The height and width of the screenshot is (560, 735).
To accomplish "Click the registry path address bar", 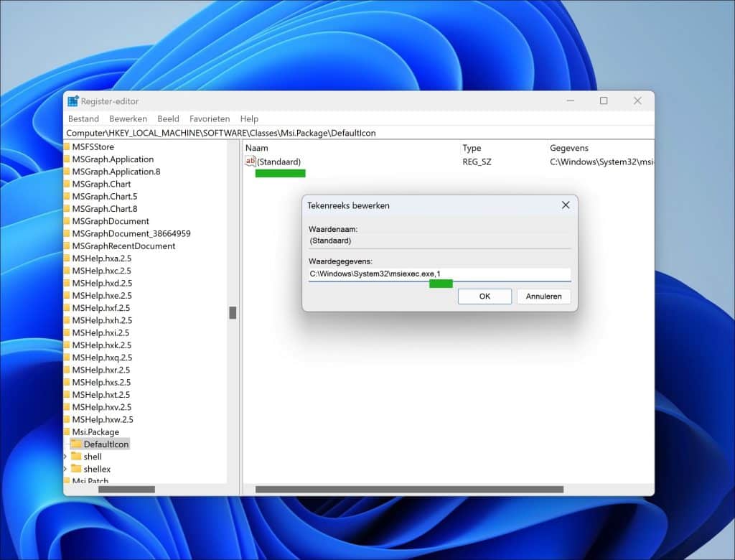I will click(360, 134).
